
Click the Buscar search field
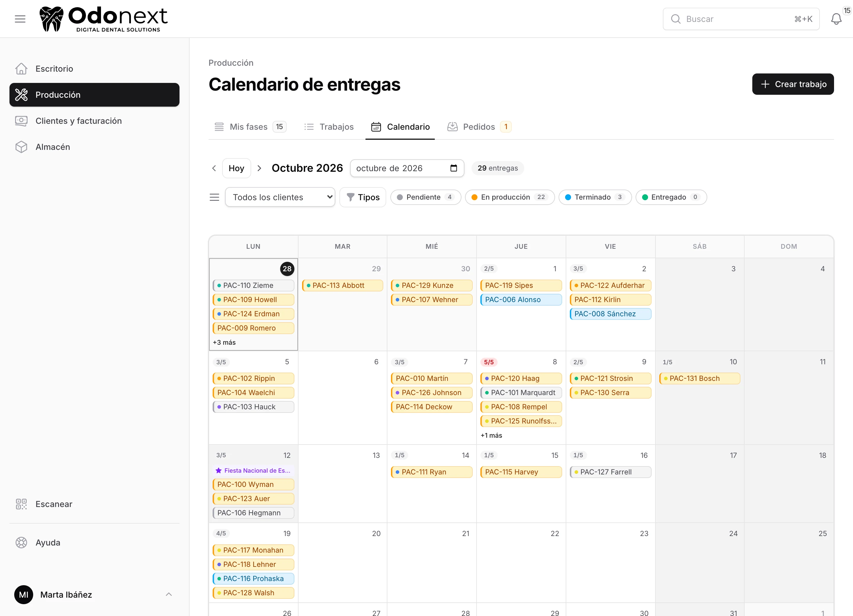coord(741,19)
